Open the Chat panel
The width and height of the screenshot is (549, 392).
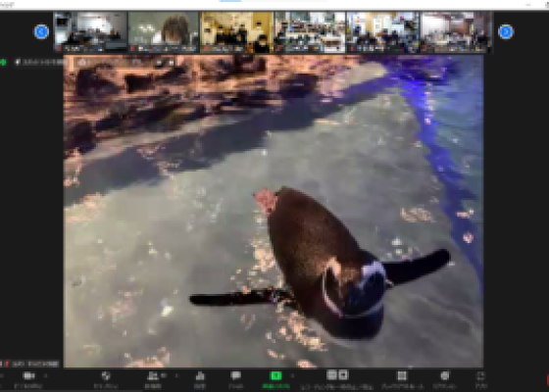pos(236,376)
